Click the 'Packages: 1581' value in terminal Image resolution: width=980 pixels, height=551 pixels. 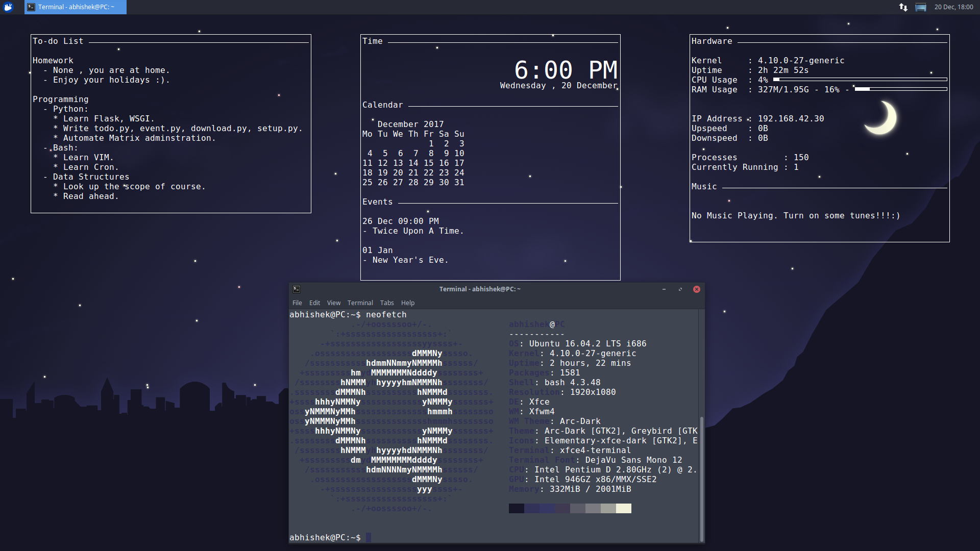[x=570, y=373]
